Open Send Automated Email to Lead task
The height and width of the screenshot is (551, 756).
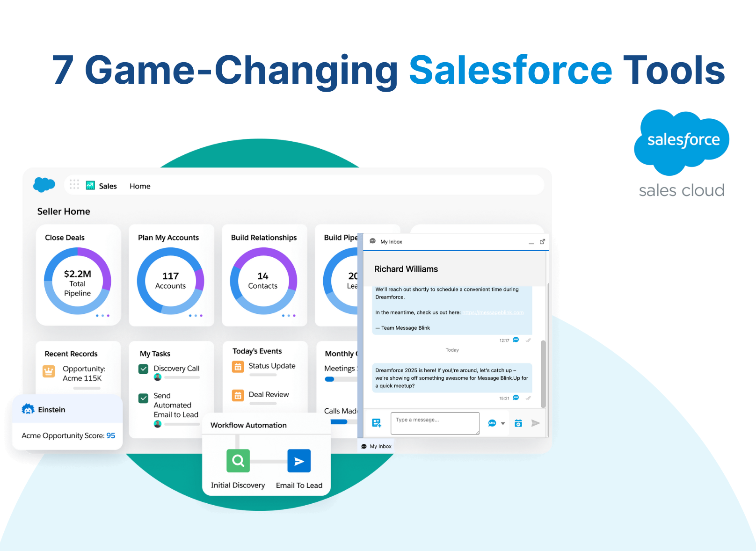pos(176,405)
